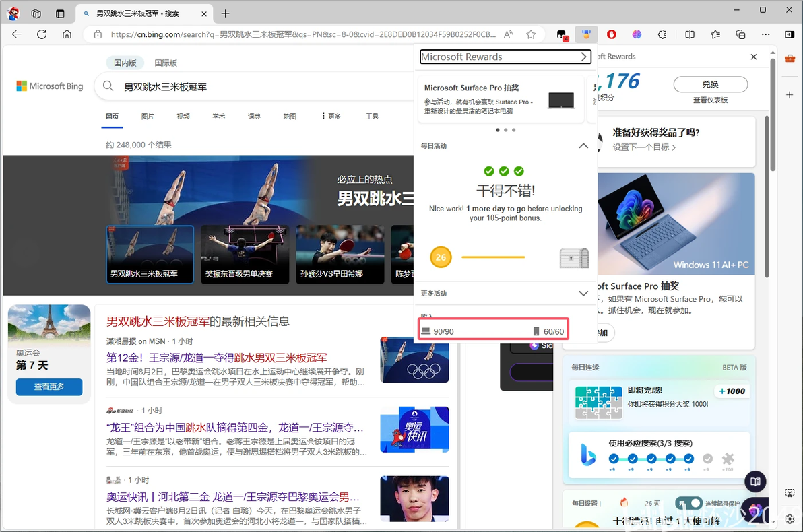This screenshot has height=532, width=803.
Task: Open the 更多 search options menu
Action: (331, 117)
